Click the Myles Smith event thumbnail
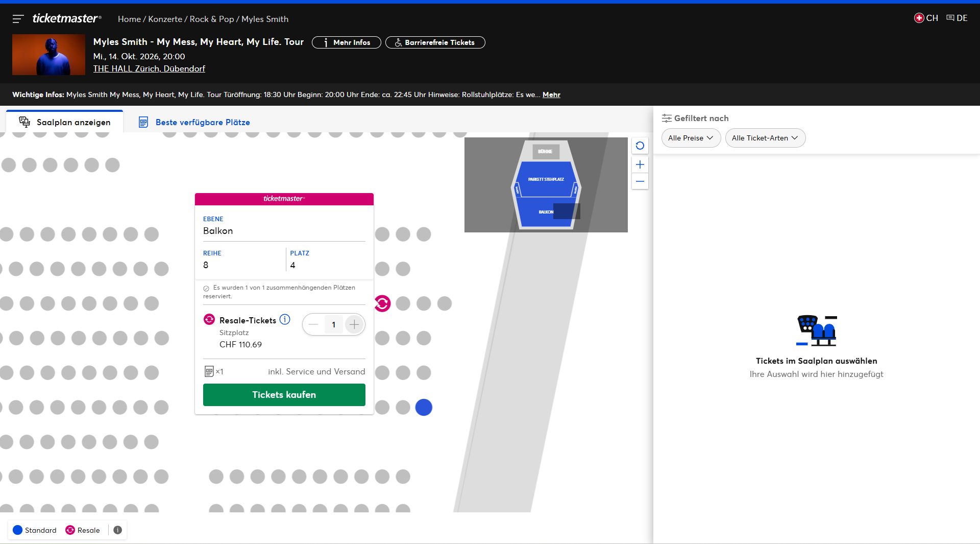The width and height of the screenshot is (980, 544). [48, 55]
